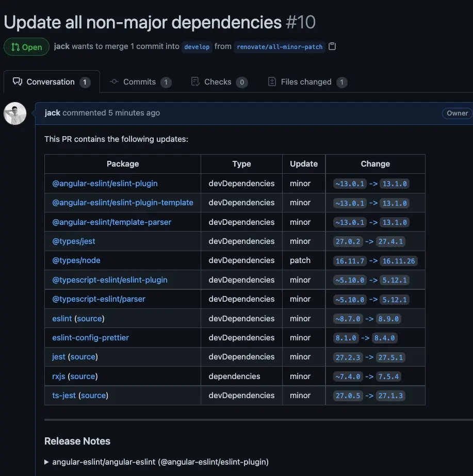Copy the renovate/all-minor-patch branch name icon
The width and height of the screenshot is (473, 476).
(332, 46)
